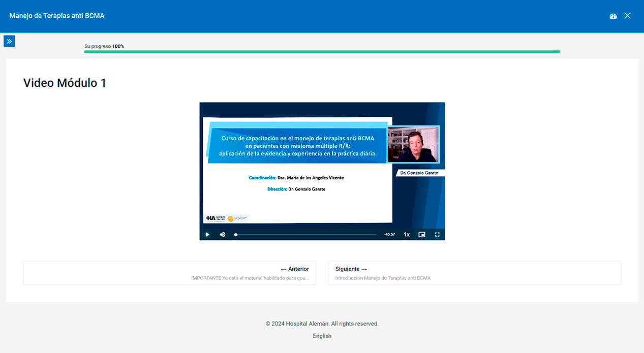Image resolution: width=644 pixels, height=353 pixels.
Task: Open the 1x playback speed menu
Action: click(407, 235)
